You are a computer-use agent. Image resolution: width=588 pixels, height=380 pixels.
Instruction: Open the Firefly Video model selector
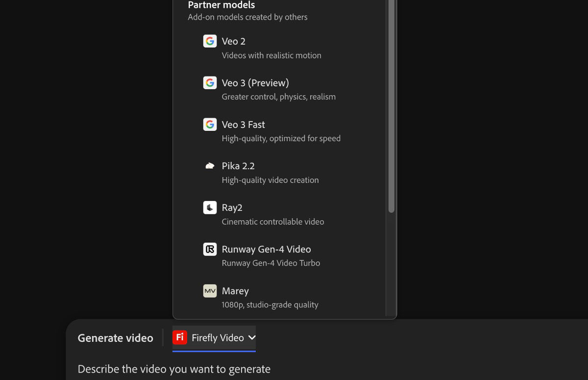(214, 338)
